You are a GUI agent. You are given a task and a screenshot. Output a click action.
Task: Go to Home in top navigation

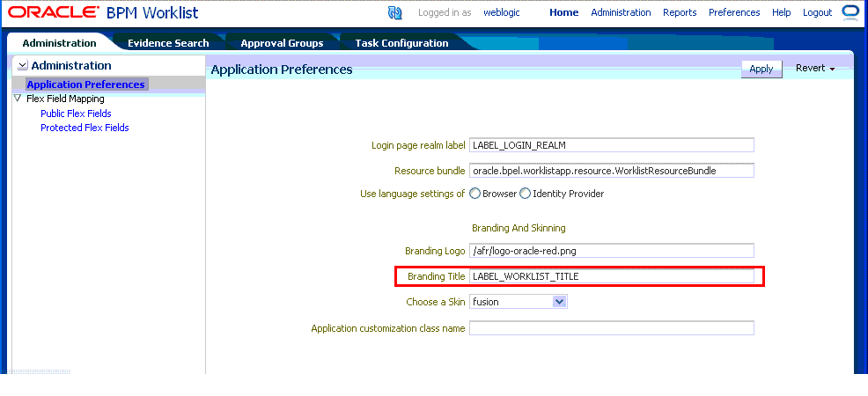(x=564, y=12)
